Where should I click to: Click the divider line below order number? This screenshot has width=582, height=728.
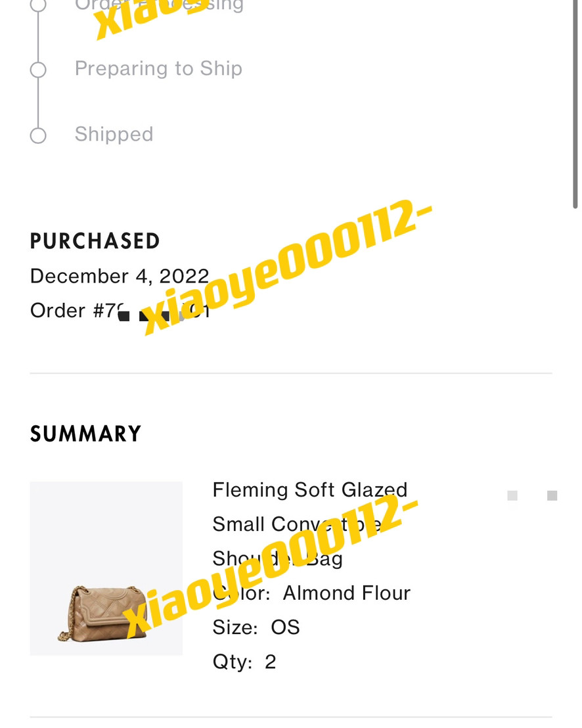click(x=290, y=373)
